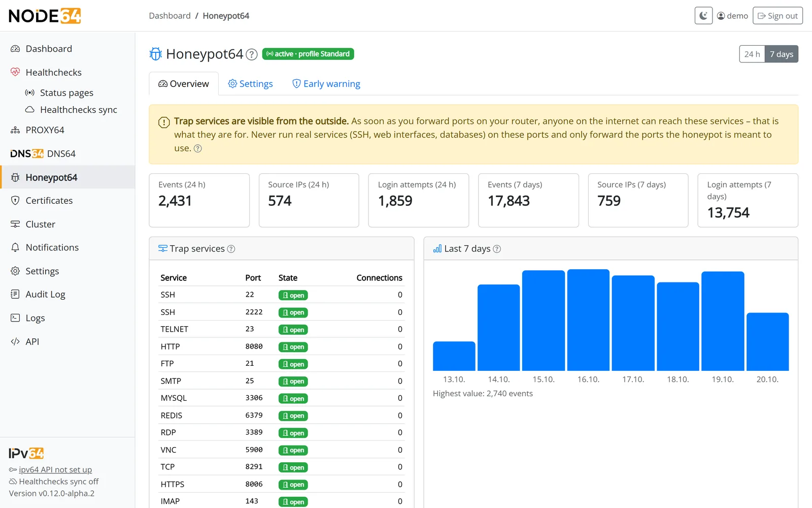Click the active profile Standard badge

tap(308, 54)
